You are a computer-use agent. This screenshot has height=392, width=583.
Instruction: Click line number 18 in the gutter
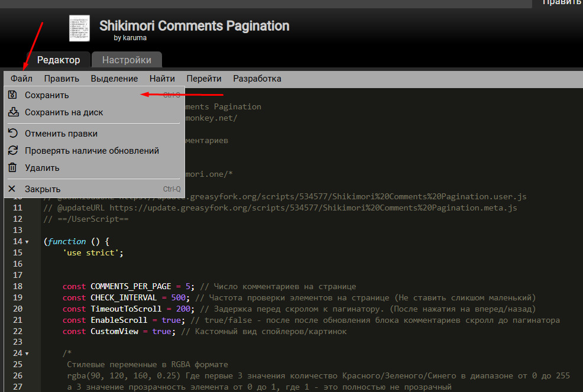[17, 286]
